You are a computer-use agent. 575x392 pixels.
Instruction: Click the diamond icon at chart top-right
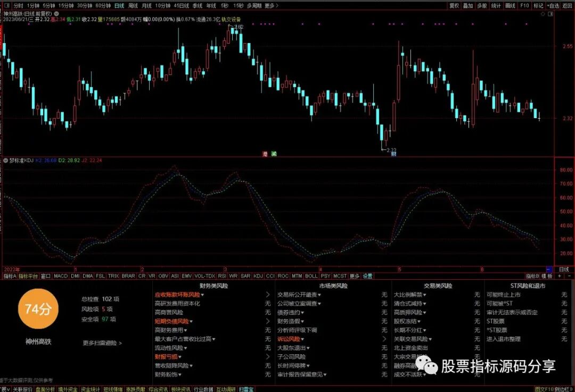pyautogui.click(x=543, y=14)
